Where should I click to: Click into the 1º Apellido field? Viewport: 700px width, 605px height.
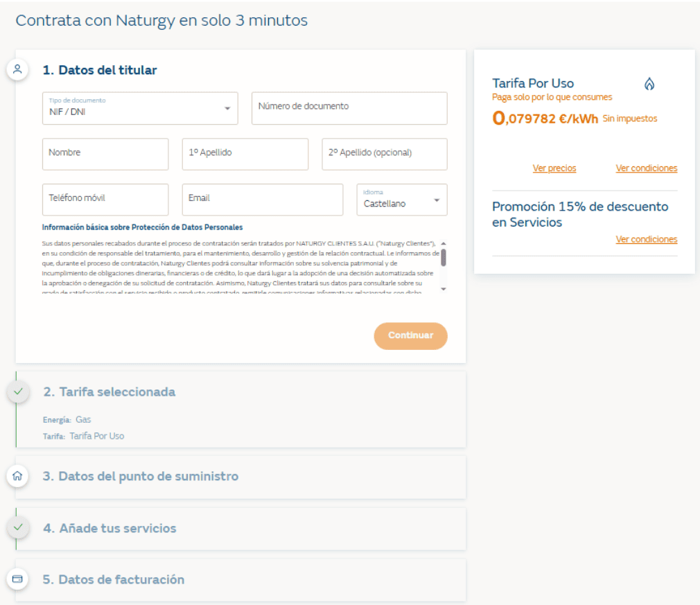tap(245, 154)
